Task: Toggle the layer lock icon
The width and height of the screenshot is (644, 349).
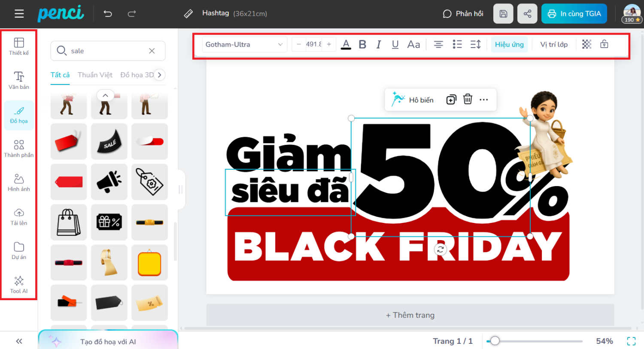Action: point(604,44)
